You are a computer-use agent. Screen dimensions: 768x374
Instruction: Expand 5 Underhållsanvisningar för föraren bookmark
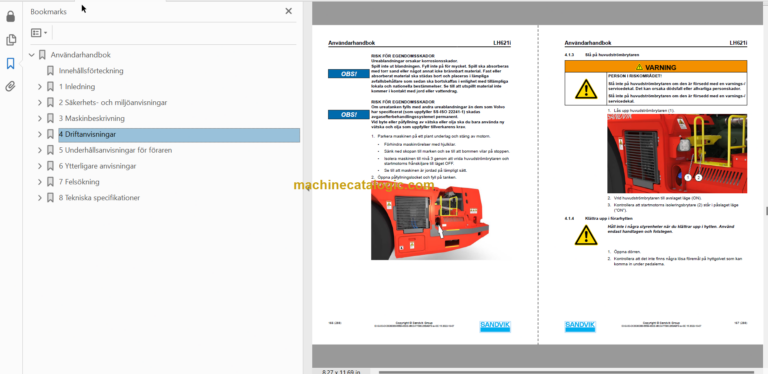click(40, 150)
